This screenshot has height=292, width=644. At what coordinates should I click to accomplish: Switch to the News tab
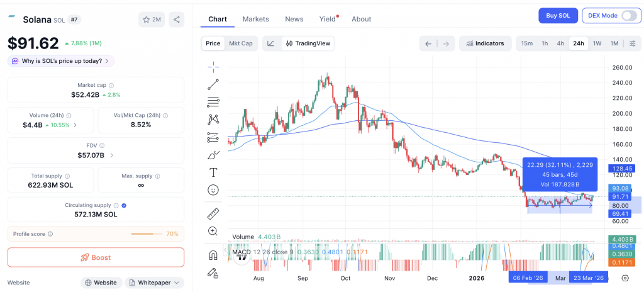294,19
